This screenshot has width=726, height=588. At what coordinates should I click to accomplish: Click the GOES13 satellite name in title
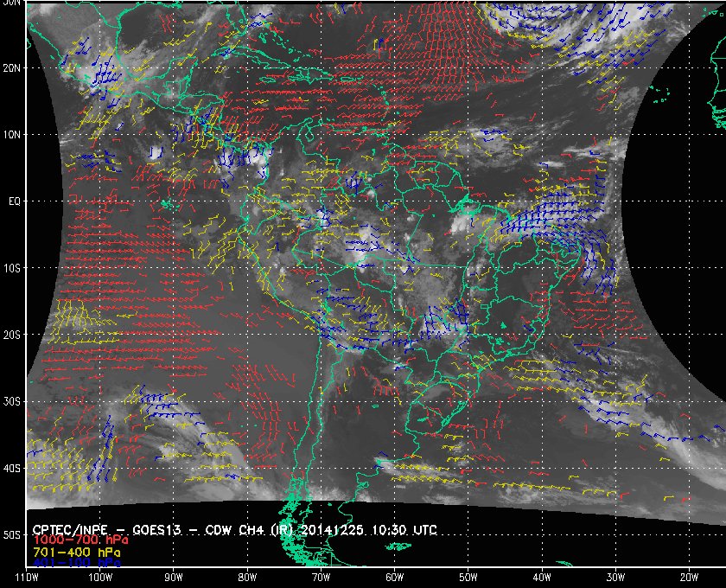156,530
